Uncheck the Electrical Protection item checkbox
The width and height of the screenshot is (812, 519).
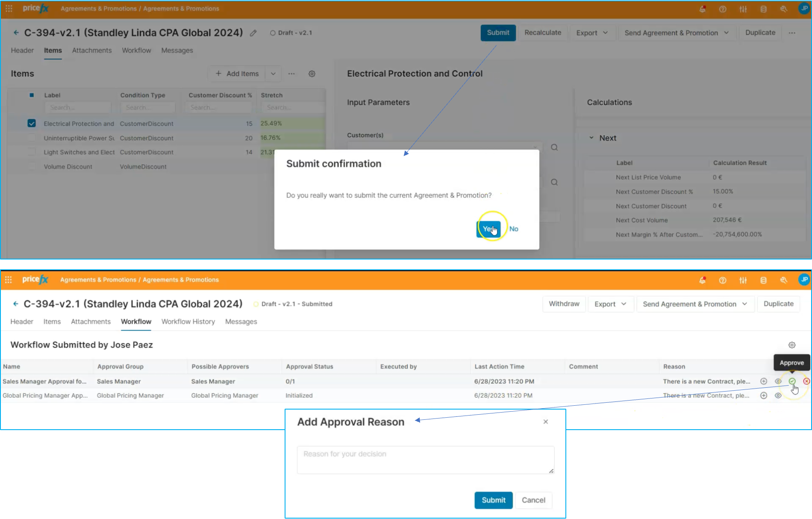[x=32, y=124]
